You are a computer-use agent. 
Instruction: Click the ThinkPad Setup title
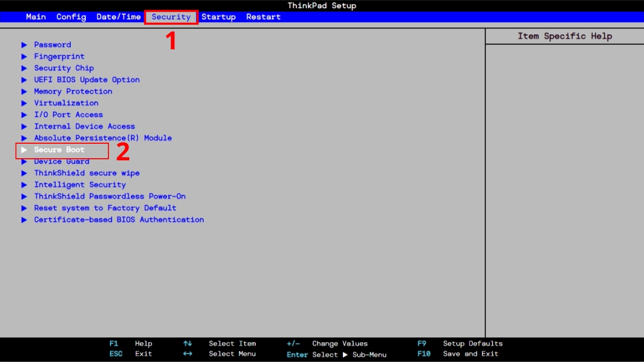point(322,6)
